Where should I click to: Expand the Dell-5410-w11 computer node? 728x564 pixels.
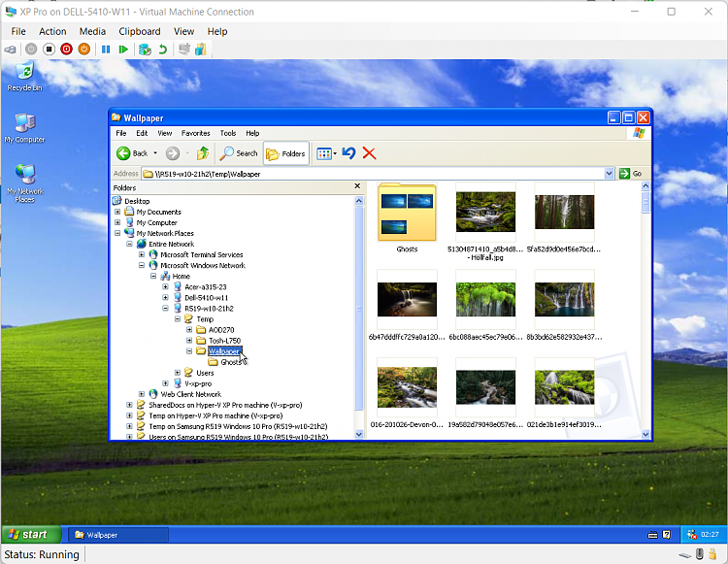coord(165,298)
